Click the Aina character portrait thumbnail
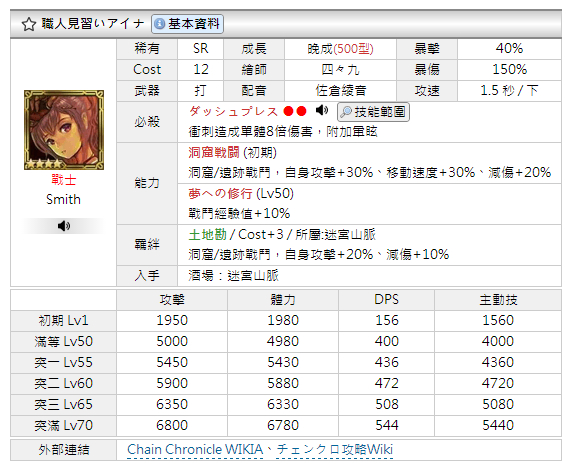This screenshot has width=567, height=466. click(64, 130)
